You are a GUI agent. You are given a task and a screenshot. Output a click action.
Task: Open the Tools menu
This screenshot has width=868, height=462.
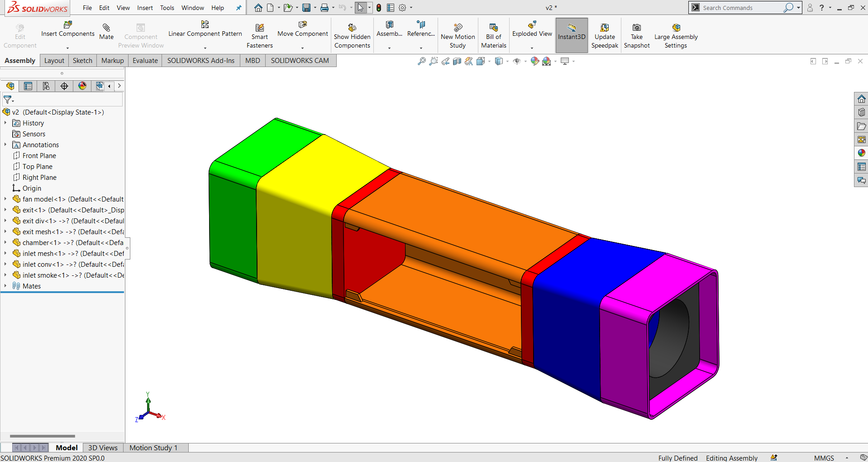pyautogui.click(x=167, y=8)
